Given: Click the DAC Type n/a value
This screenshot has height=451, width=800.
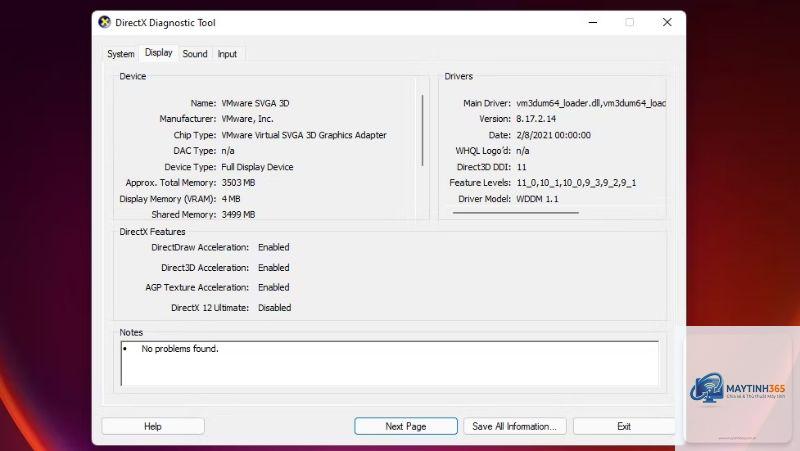Looking at the screenshot, I should coord(228,151).
